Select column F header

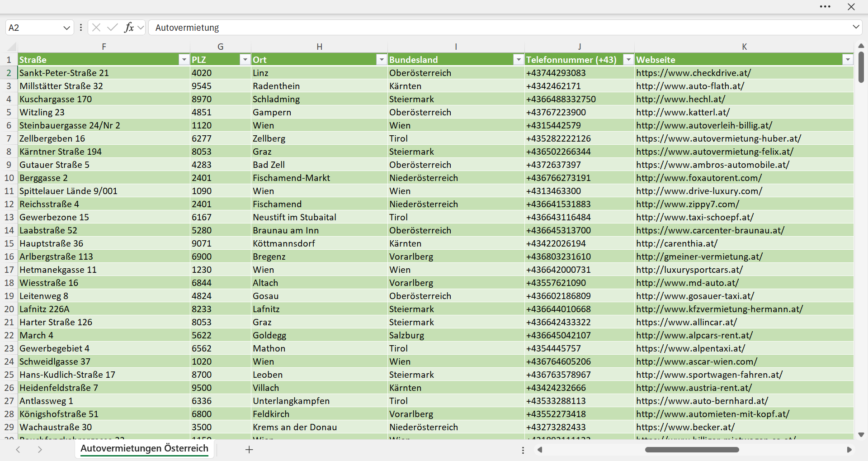pos(104,47)
